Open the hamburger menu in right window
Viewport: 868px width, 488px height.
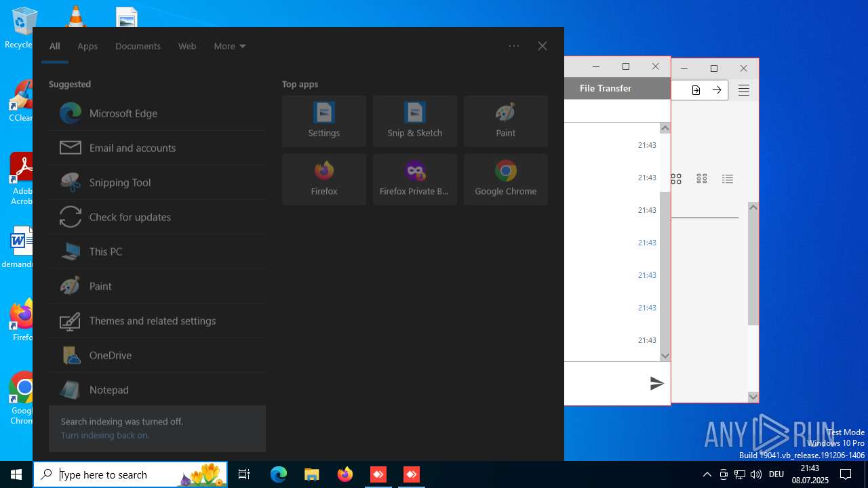(x=744, y=90)
